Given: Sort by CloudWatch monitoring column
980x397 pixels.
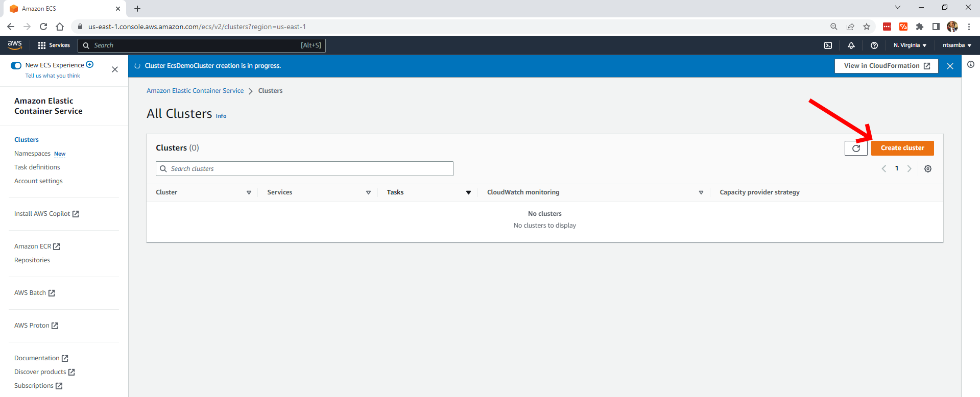Looking at the screenshot, I should (x=701, y=192).
